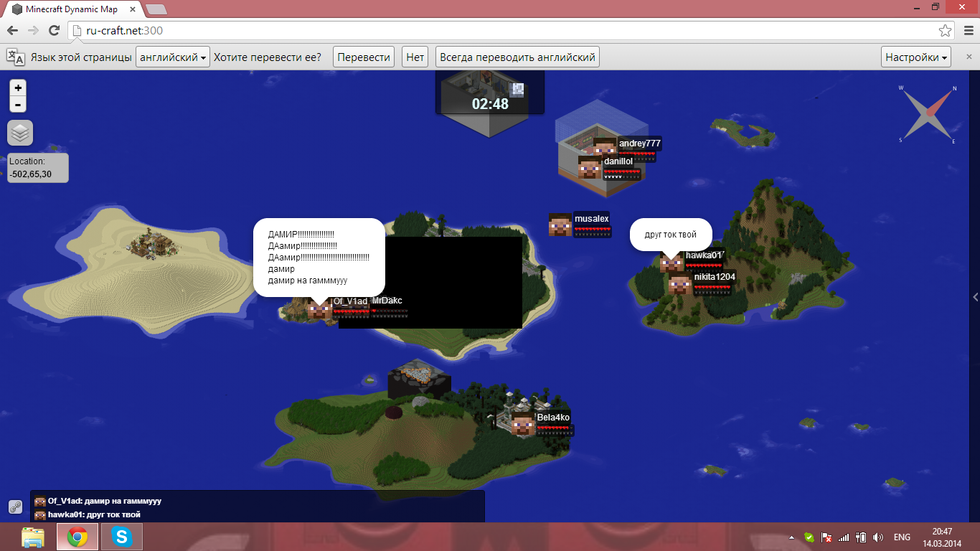Open File Explorer from the taskbar
Image resolution: width=980 pixels, height=551 pixels.
coord(33,537)
